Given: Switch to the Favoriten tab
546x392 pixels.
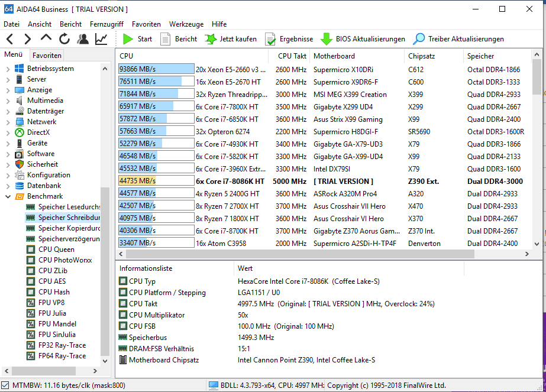Looking at the screenshot, I should click(x=47, y=56).
